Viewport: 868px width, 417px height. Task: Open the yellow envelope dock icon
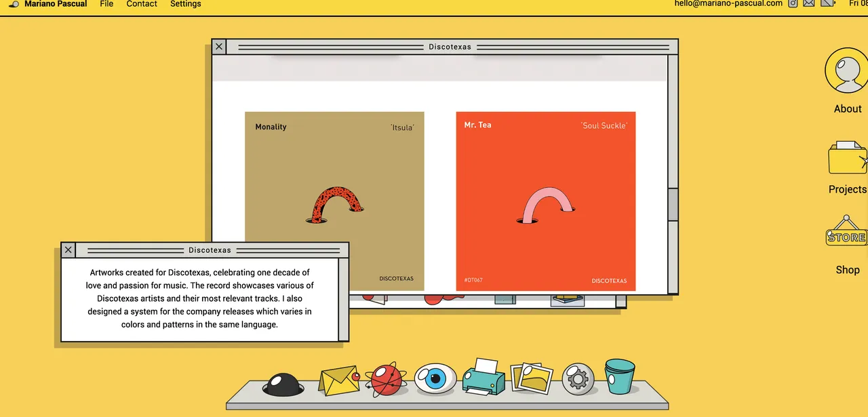339,380
